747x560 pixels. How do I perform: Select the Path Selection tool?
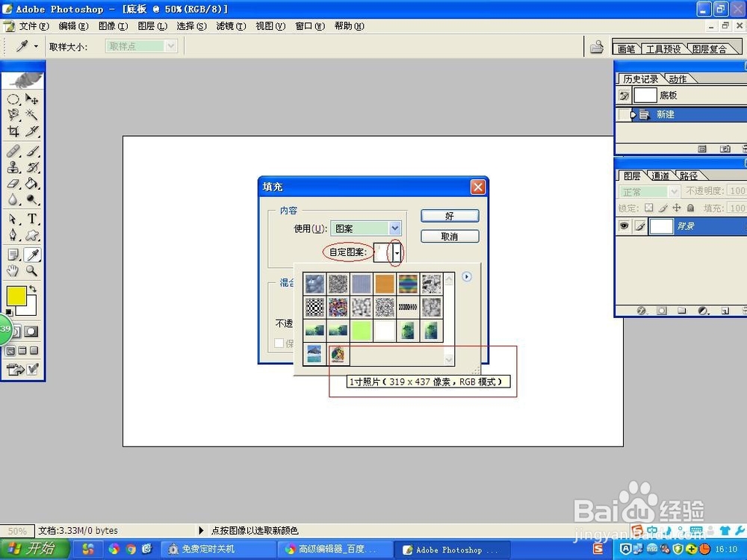click(13, 219)
